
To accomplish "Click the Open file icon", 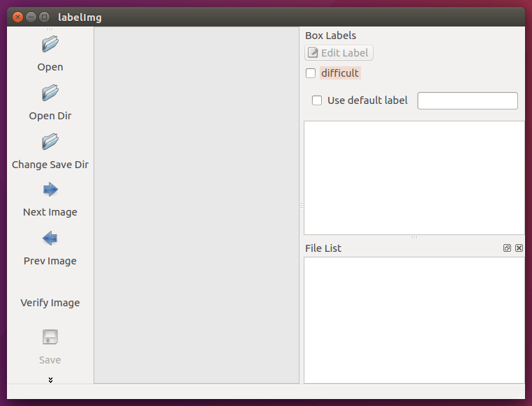I will 50,45.
